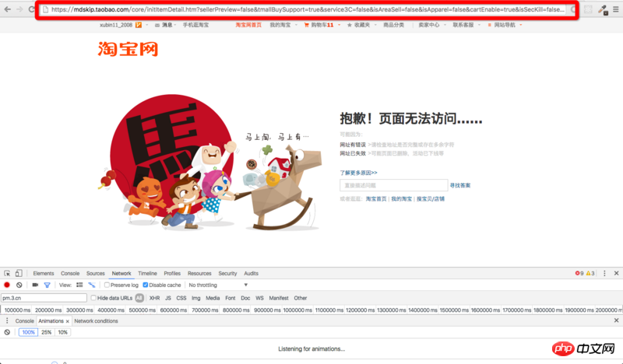Filter network requests by CSS
Viewport: 623px width, 364px height.
point(181,298)
